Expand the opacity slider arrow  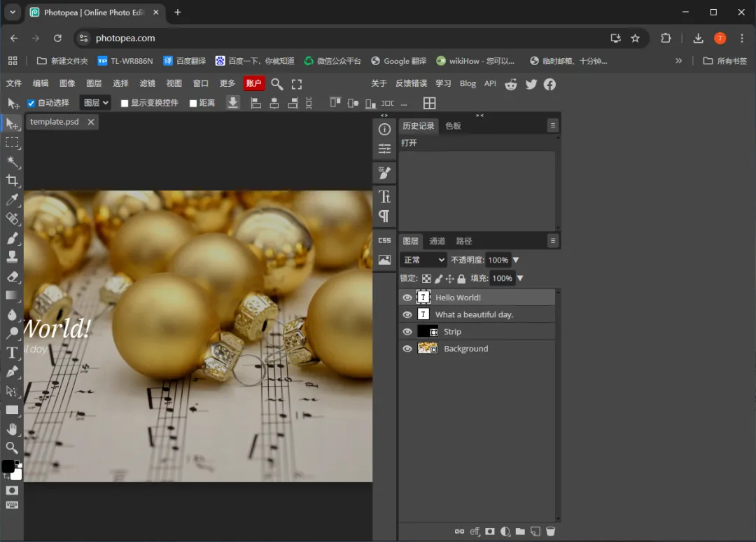tap(517, 260)
